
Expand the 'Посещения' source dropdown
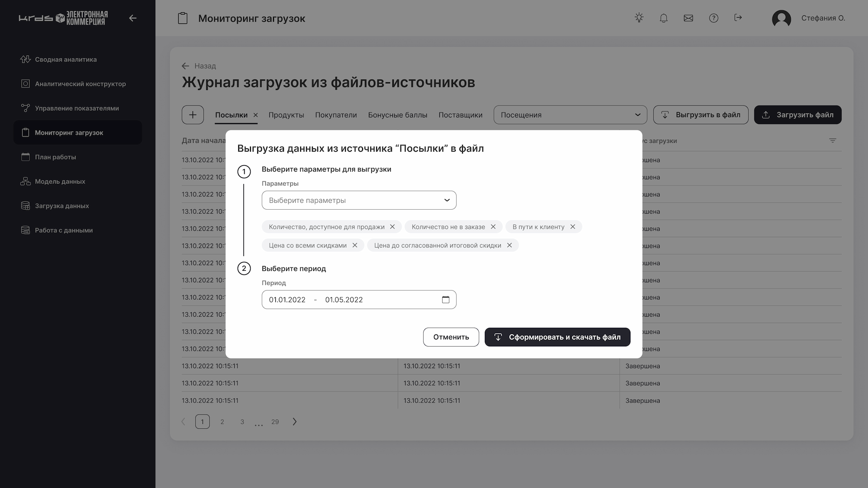point(570,115)
